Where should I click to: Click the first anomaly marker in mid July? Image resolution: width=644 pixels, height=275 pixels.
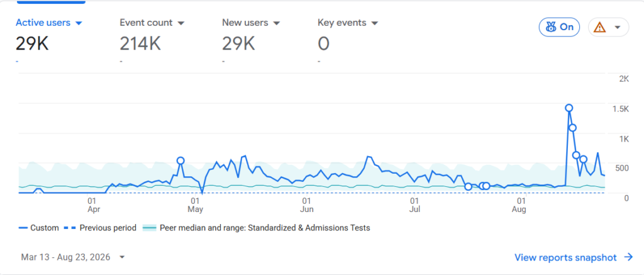[468, 187]
